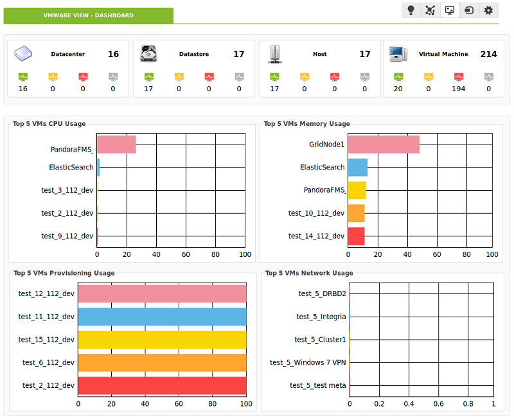
Task: Open settings with the gear icon
Action: [x=488, y=10]
